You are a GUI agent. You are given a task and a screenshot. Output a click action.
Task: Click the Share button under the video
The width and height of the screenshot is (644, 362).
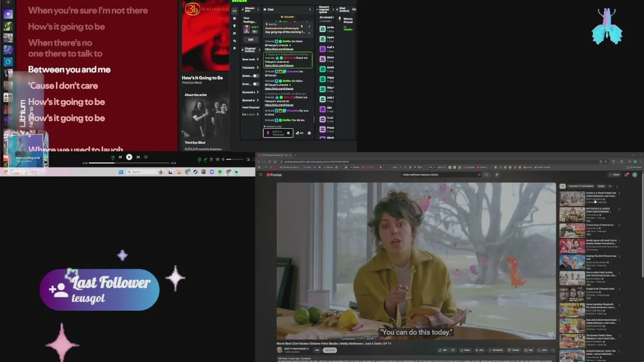[465, 350]
